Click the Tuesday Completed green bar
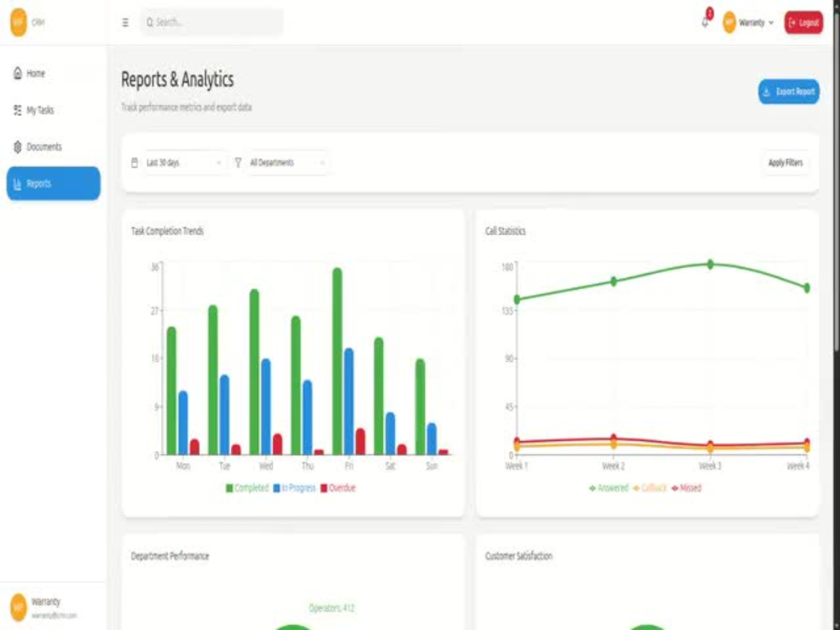The height and width of the screenshot is (630, 840). tap(213, 381)
